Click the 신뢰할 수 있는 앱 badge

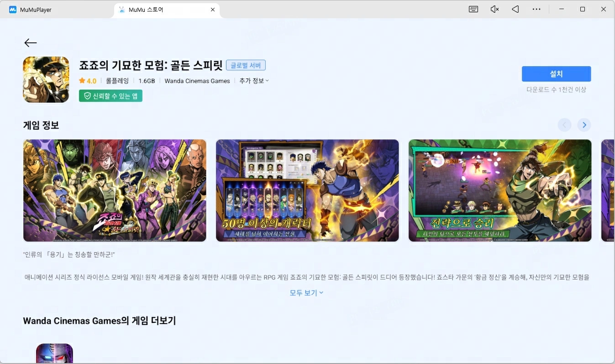[110, 96]
